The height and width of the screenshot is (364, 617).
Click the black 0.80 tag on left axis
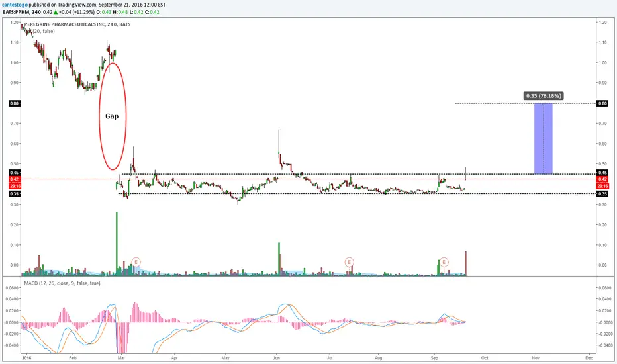point(14,103)
